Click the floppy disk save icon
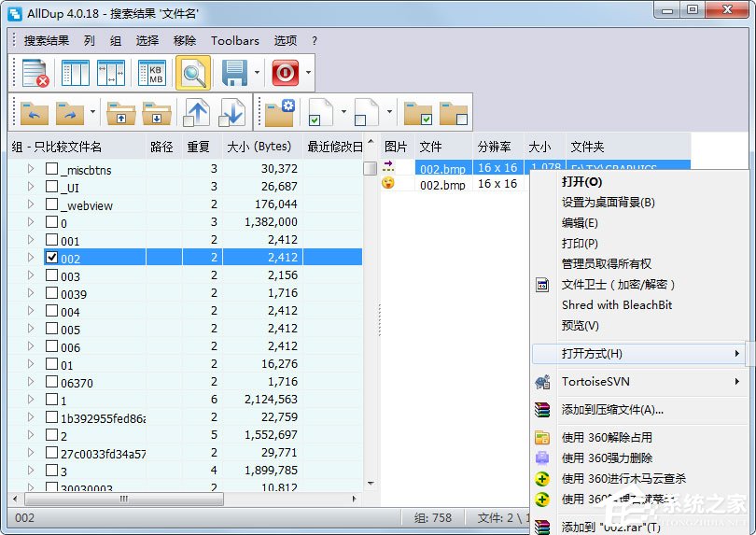This screenshot has width=756, height=535. [234, 73]
